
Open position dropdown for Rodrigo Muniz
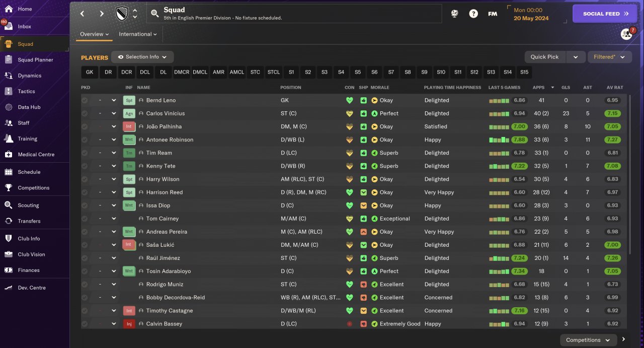click(114, 284)
